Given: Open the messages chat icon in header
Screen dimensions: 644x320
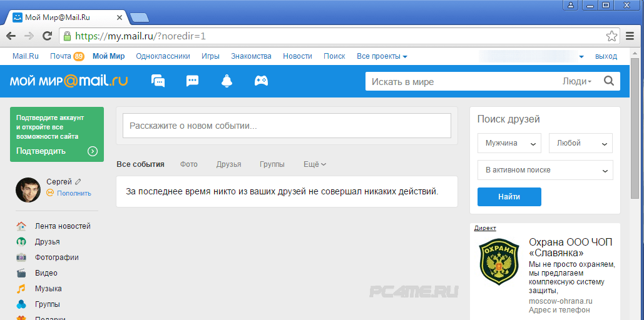Looking at the screenshot, I should (x=158, y=81).
